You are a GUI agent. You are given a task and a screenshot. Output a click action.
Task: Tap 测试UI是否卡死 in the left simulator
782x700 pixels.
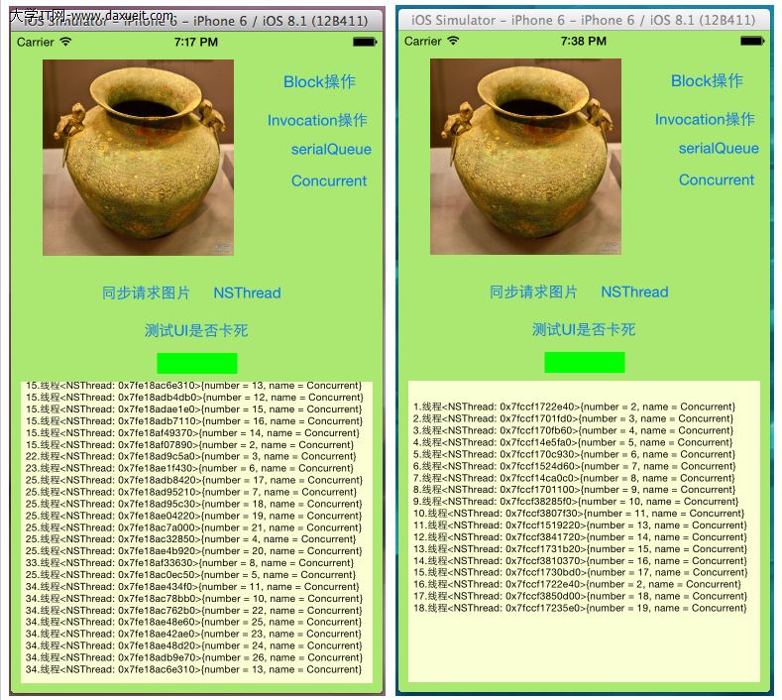(196, 330)
